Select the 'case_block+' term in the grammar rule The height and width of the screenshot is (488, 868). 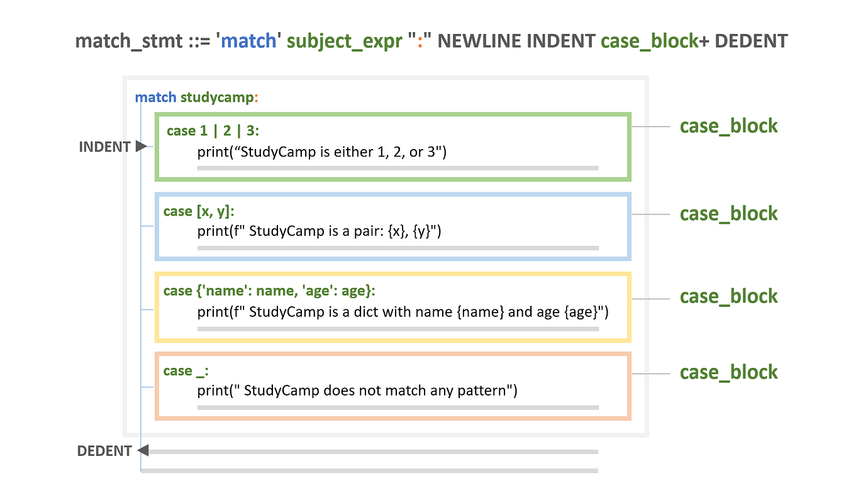pyautogui.click(x=655, y=42)
